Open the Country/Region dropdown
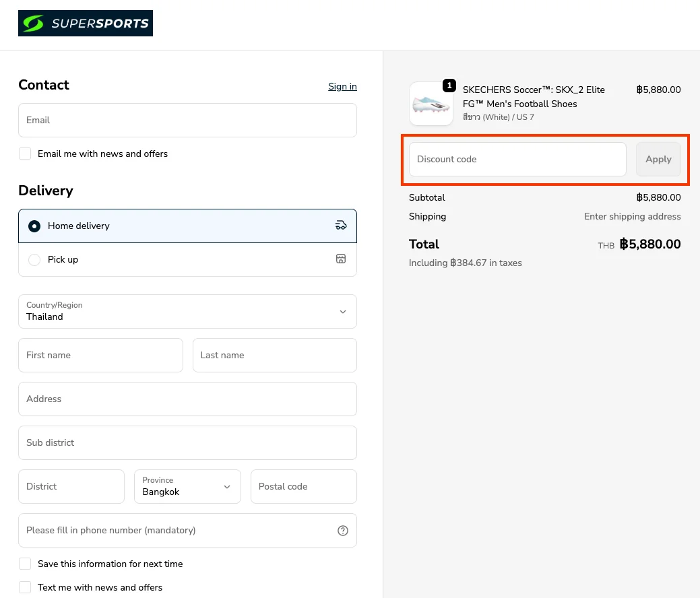Viewport: 700px width, 598px height. 187,311
